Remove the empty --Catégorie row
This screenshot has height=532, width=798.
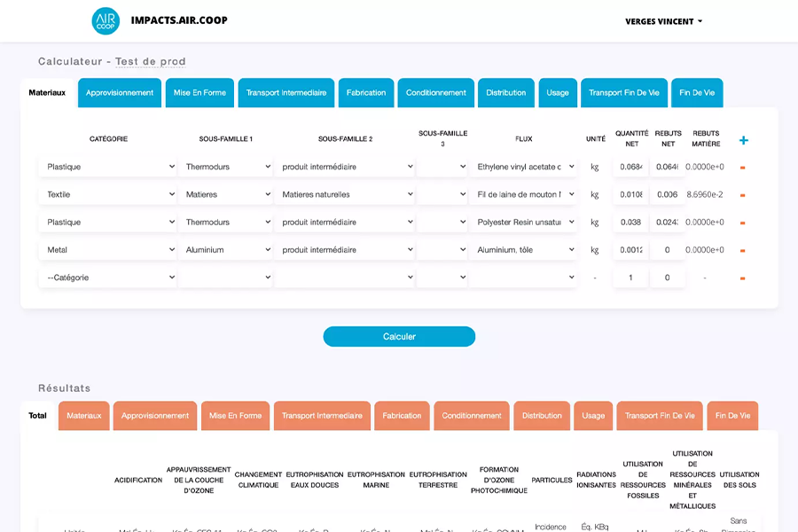[742, 278]
